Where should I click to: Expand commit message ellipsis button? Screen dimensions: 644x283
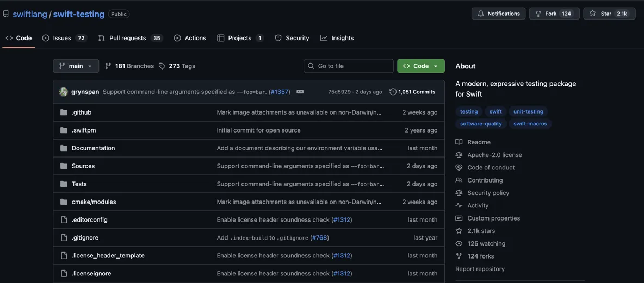click(x=300, y=92)
